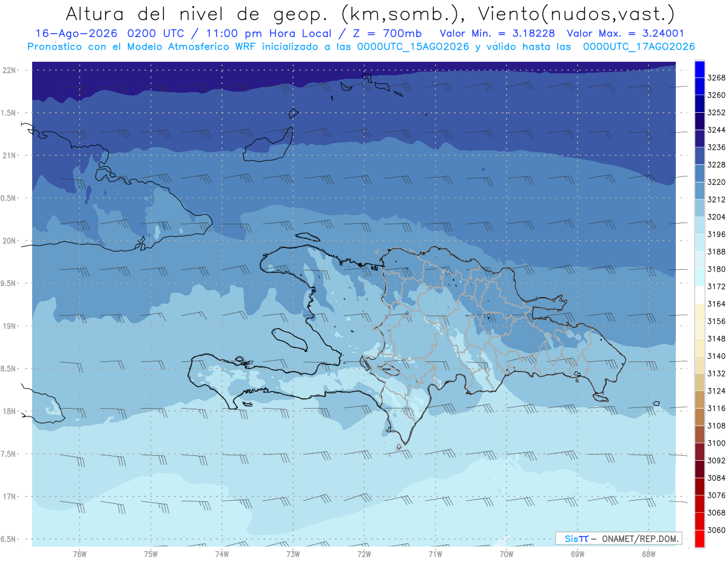
Task: Click the legend value 3092
Action: point(716,461)
